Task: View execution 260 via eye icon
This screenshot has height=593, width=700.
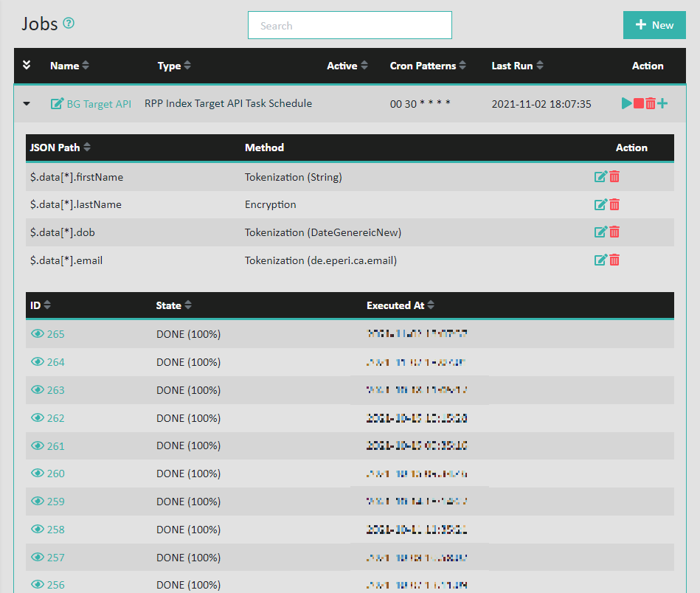Action: pos(38,474)
